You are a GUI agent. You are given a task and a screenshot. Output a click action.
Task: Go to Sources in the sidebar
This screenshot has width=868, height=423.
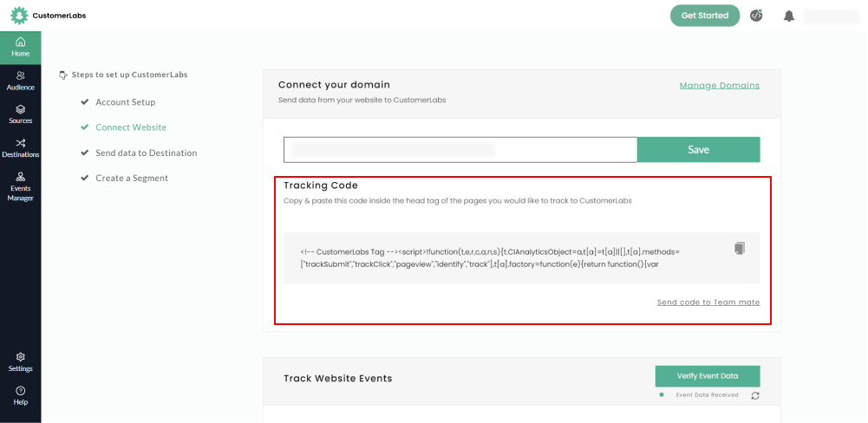(x=20, y=114)
